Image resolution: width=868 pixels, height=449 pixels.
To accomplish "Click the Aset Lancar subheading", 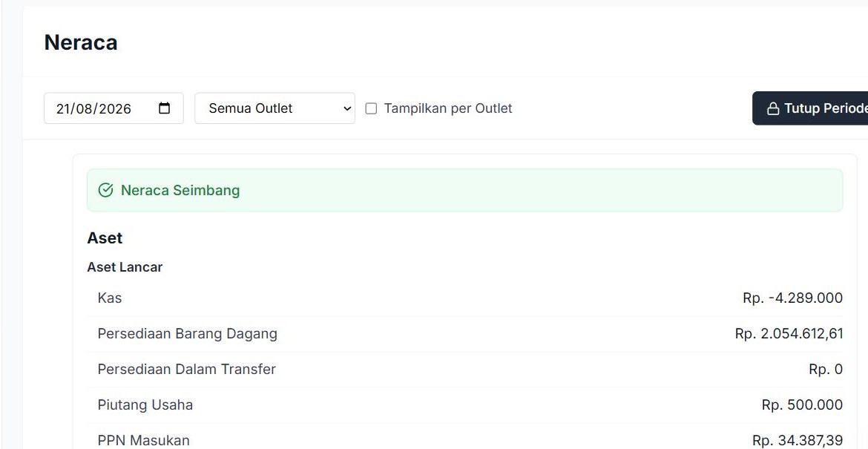I will click(125, 267).
